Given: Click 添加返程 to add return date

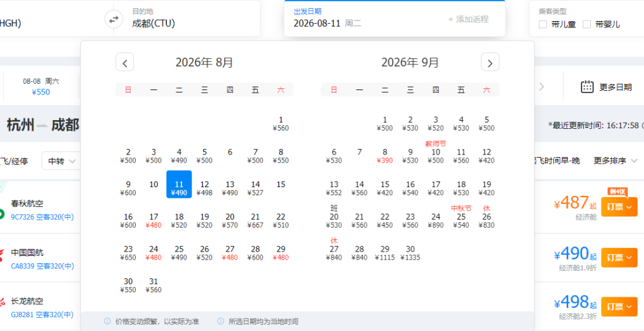Looking at the screenshot, I should click(468, 19).
